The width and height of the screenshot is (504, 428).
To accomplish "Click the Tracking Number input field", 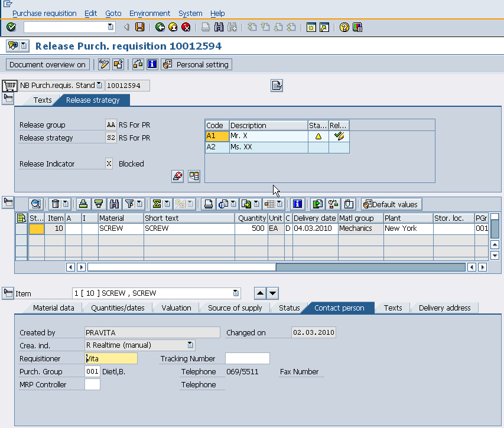I will [247, 358].
